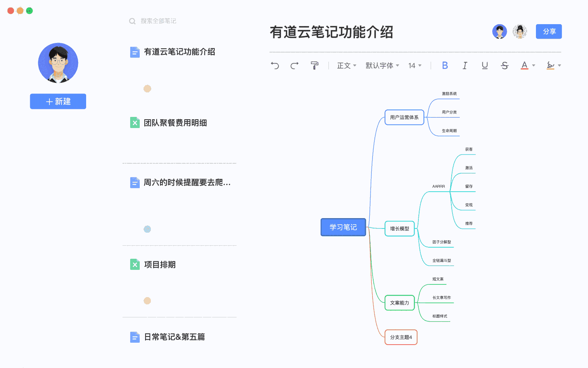Click the undo arrow

(275, 66)
